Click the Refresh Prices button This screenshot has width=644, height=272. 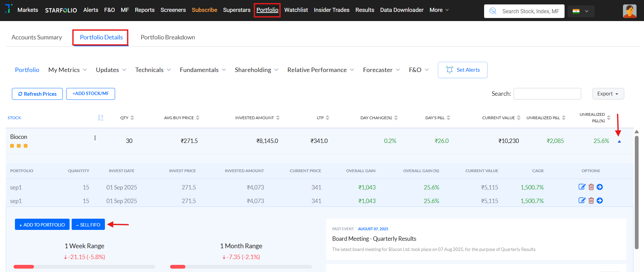pyautogui.click(x=37, y=94)
